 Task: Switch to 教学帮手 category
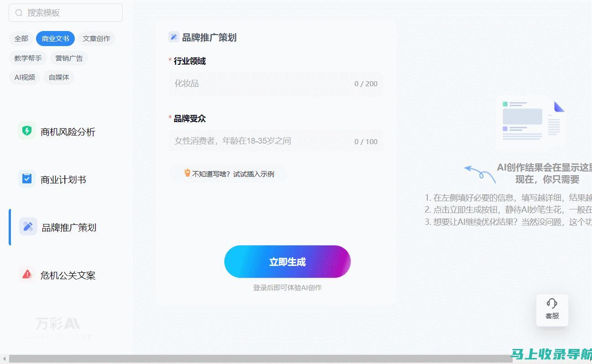(x=28, y=58)
